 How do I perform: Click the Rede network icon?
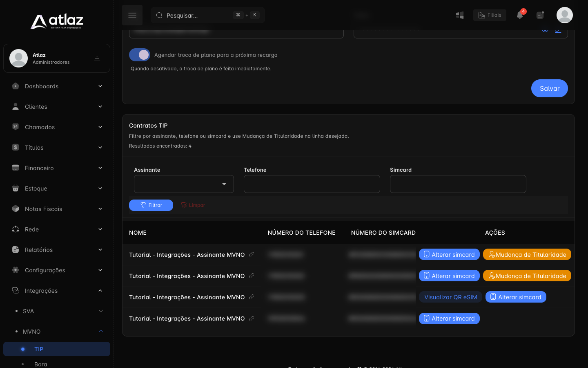click(x=16, y=229)
